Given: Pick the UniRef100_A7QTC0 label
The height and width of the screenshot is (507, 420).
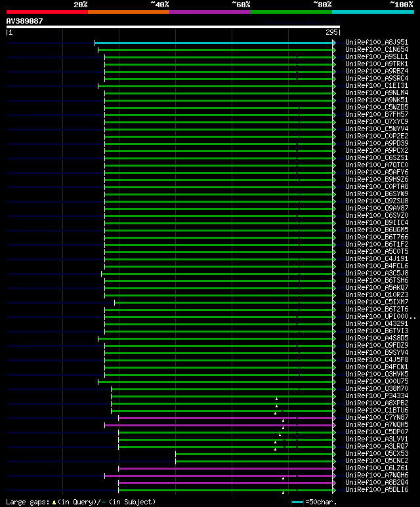Looking at the screenshot, I should pos(377,165).
